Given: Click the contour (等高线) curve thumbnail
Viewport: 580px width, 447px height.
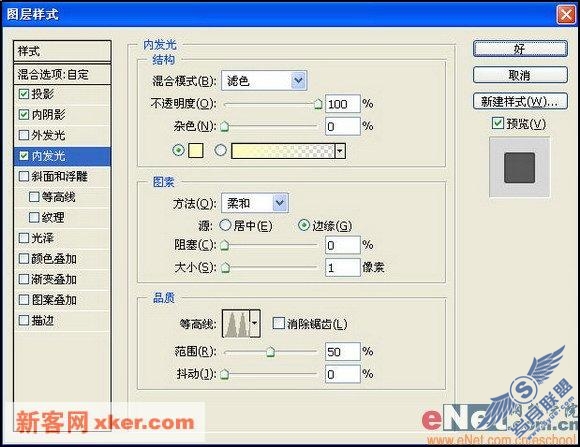Looking at the screenshot, I should (x=236, y=324).
